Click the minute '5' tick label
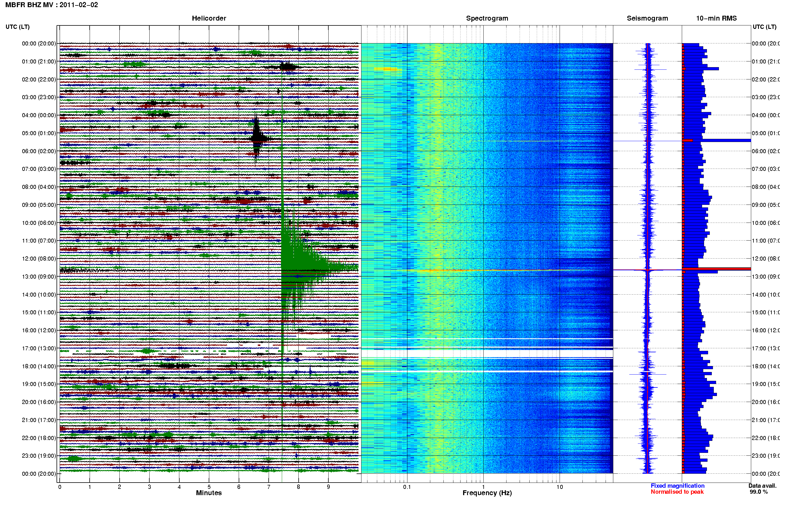The width and height of the screenshot is (812, 508). 209,487
